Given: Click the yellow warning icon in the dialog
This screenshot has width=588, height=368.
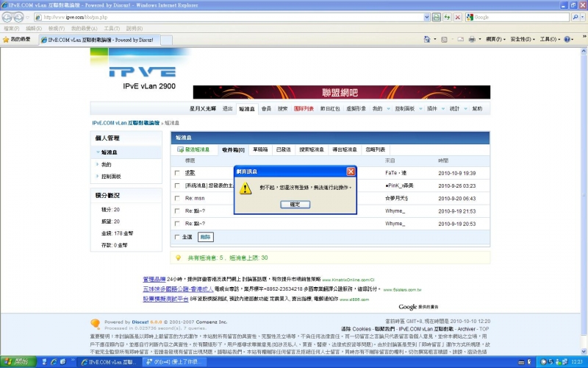Looking at the screenshot, I should [x=245, y=188].
